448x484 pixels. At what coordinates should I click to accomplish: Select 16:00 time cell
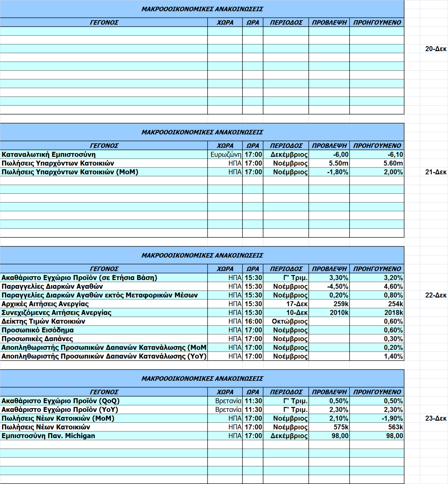point(253,321)
